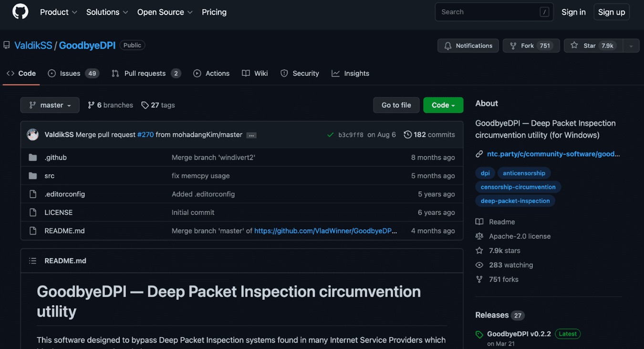This screenshot has width=644, height=349.
Task: View the 182 commits history
Action: point(429,135)
